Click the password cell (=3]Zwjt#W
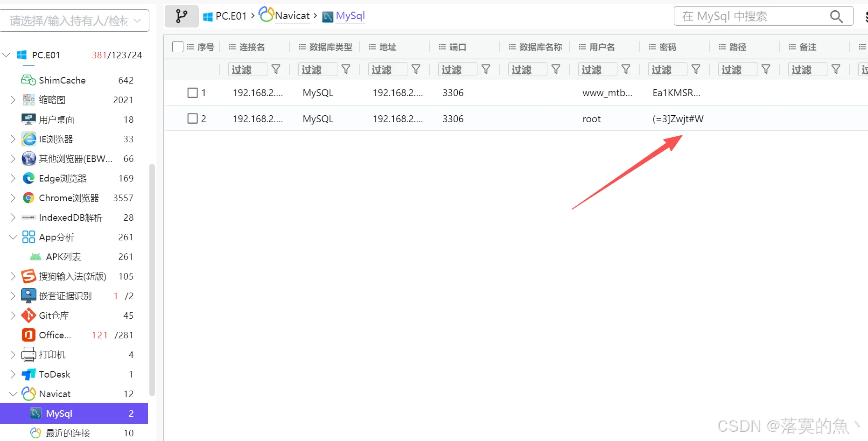 (678, 119)
